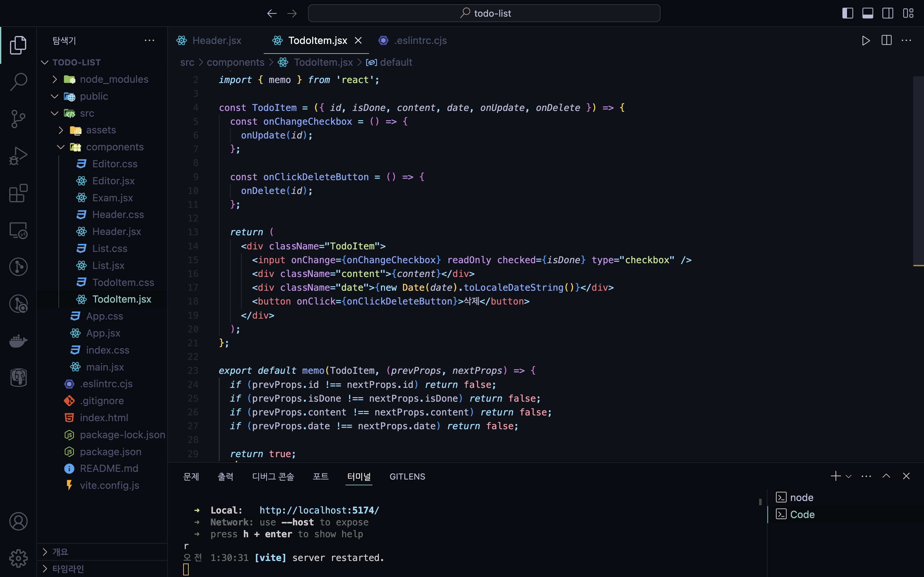Toggle the bottom panel visibility

(868, 13)
